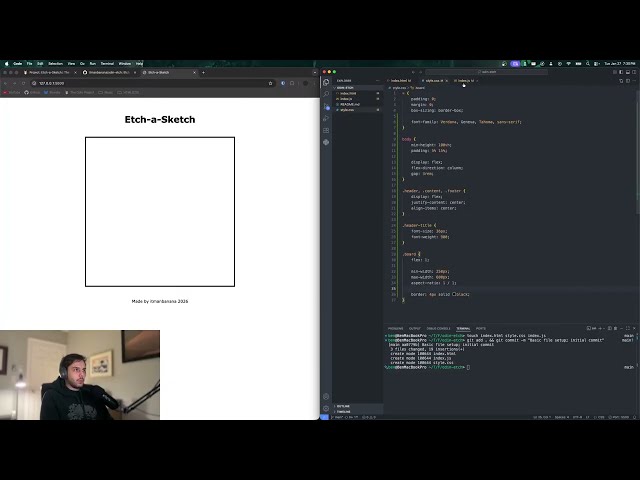This screenshot has height=480, width=640.
Task: Open the Search view in VS Code activity bar
Action: [x=326, y=94]
